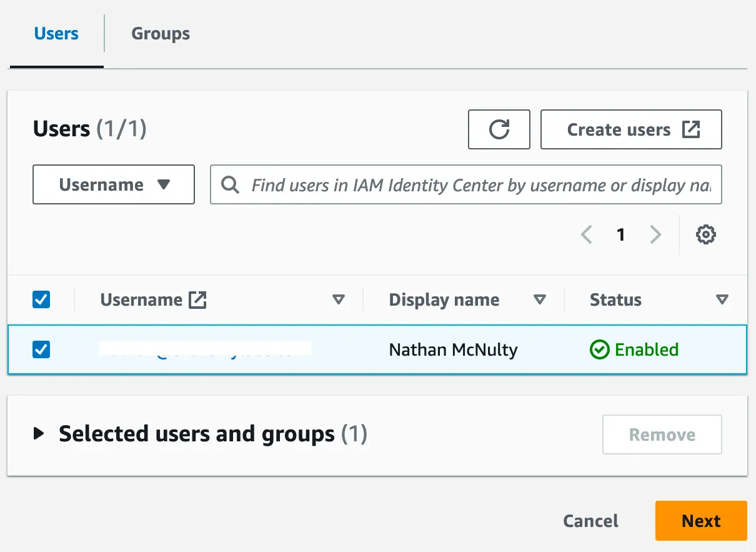Click the green Enabled status icon

pos(599,349)
